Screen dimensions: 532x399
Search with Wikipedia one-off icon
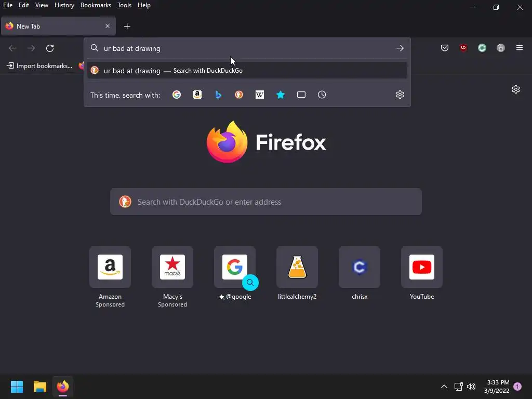click(x=260, y=95)
